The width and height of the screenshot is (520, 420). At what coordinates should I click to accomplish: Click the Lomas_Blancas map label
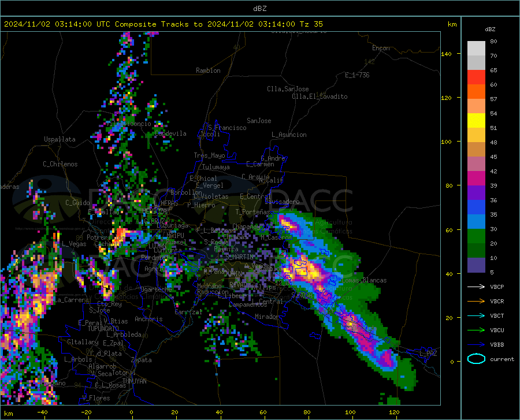tap(364, 280)
